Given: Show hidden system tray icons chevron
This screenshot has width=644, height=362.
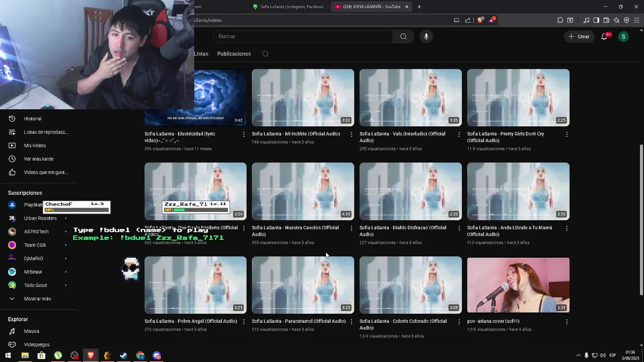Looking at the screenshot, I should point(578,355).
